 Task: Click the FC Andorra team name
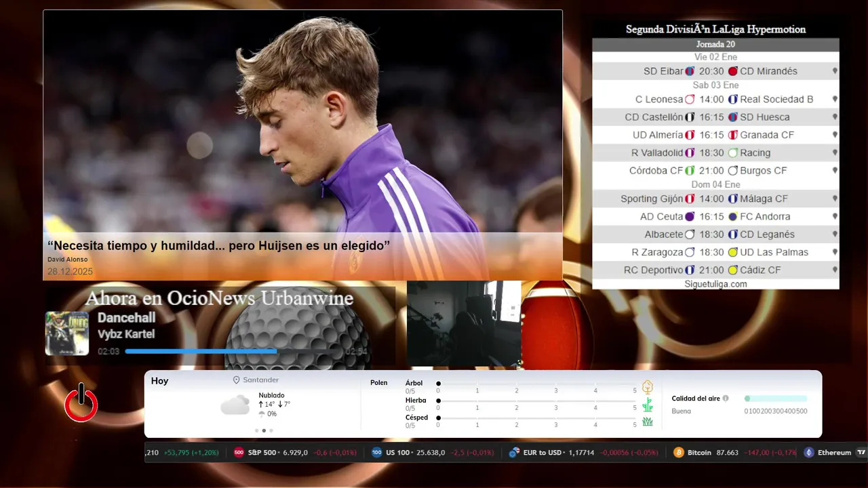click(x=765, y=216)
